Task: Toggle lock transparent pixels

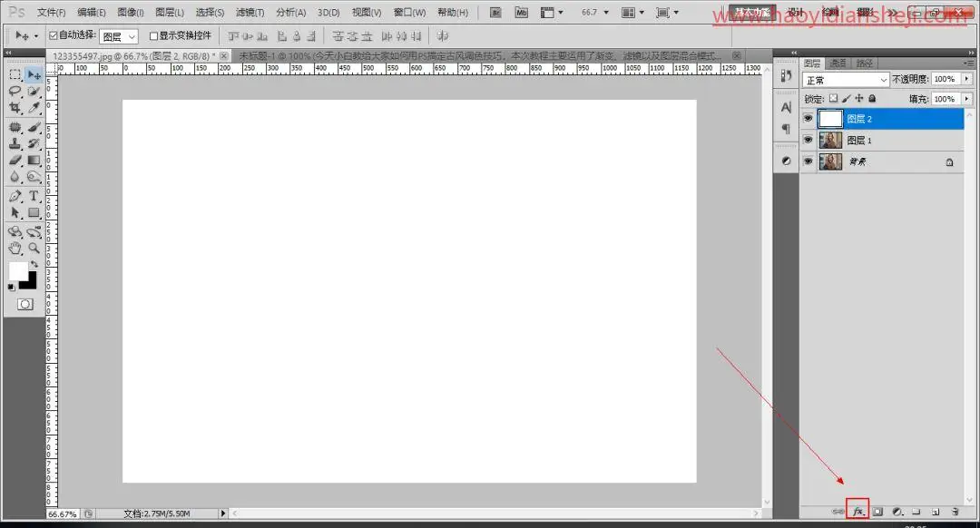Action: coord(833,98)
